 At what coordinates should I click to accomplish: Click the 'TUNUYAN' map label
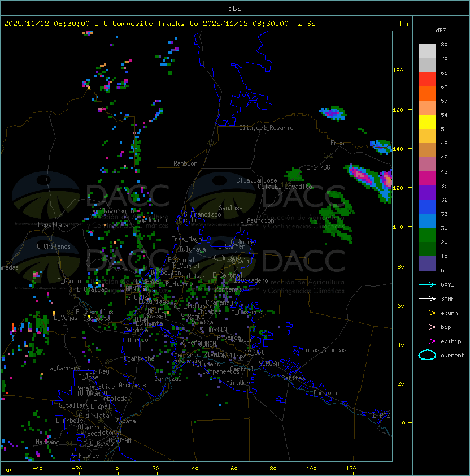[x=120, y=440]
